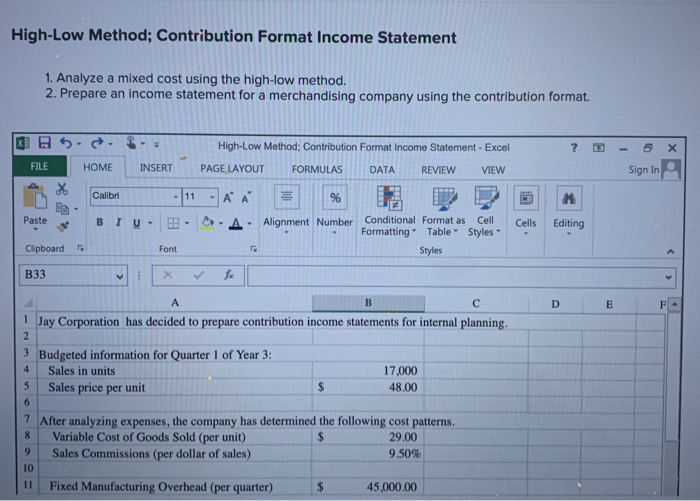Click Ribbon Display Options icon
This screenshot has height=501, width=700.
click(x=599, y=148)
